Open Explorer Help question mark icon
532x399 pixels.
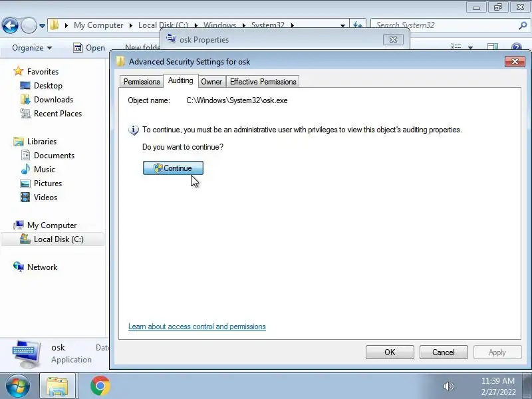[517, 47]
